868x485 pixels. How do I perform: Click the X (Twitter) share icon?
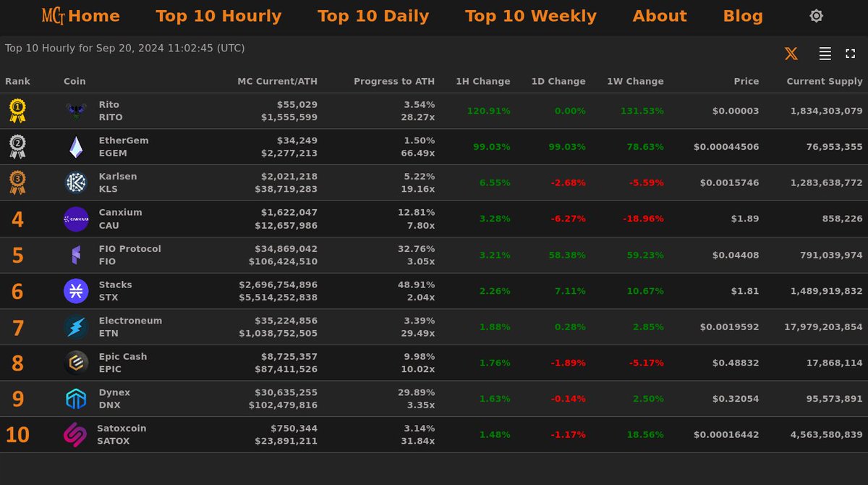pyautogui.click(x=791, y=54)
